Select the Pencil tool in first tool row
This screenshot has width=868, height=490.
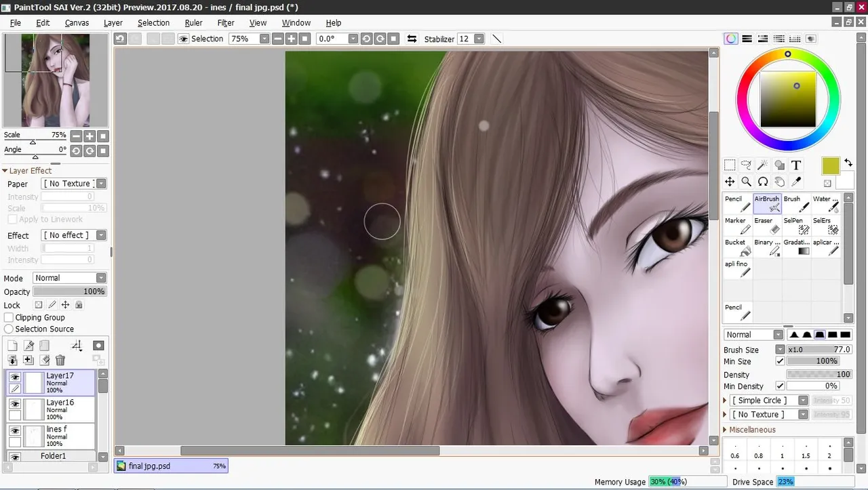pos(737,203)
